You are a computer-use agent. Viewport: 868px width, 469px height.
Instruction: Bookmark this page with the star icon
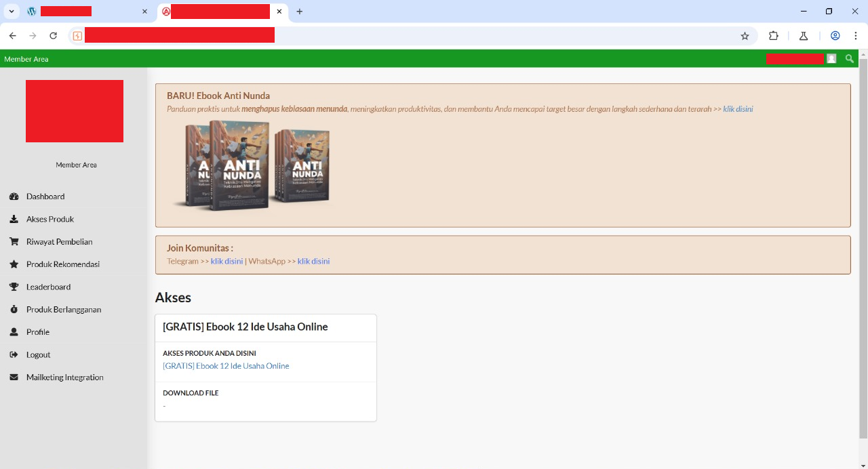coord(745,36)
